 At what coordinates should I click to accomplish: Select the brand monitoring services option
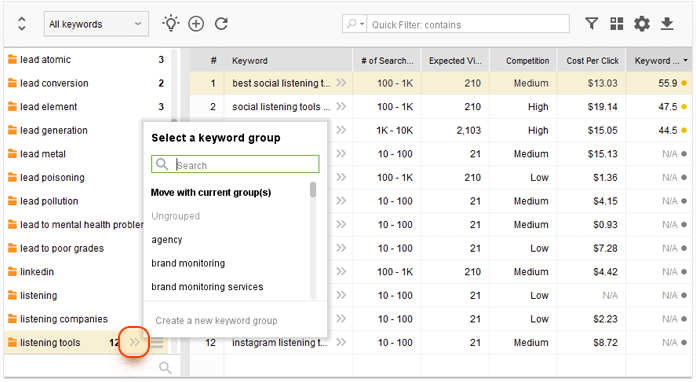pos(207,287)
